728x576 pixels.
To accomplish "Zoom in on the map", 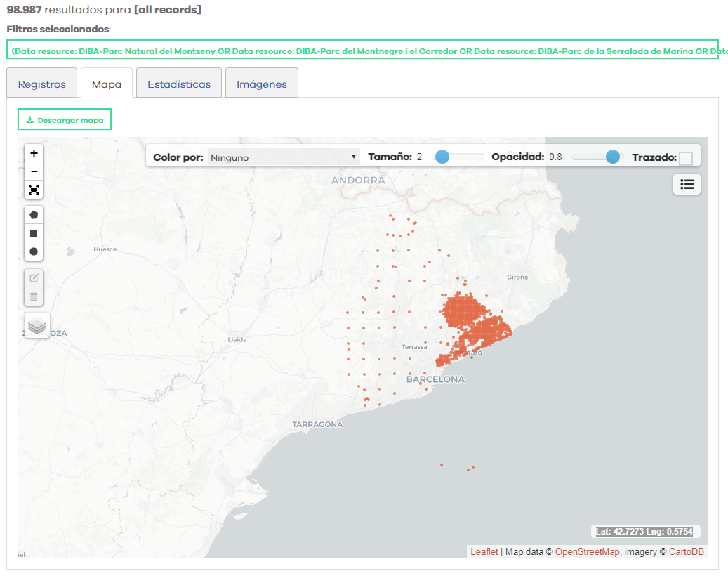I will click(x=34, y=153).
